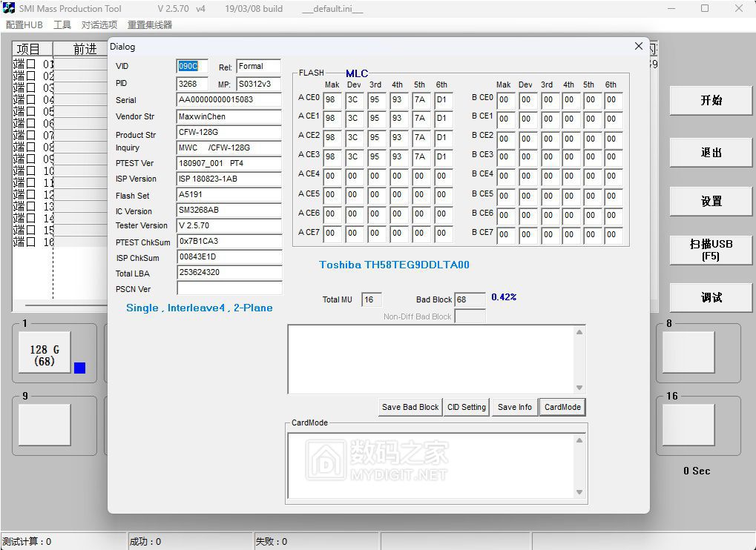Open the 对话选项 menu
Screen dimensions: 756x550
(x=99, y=25)
